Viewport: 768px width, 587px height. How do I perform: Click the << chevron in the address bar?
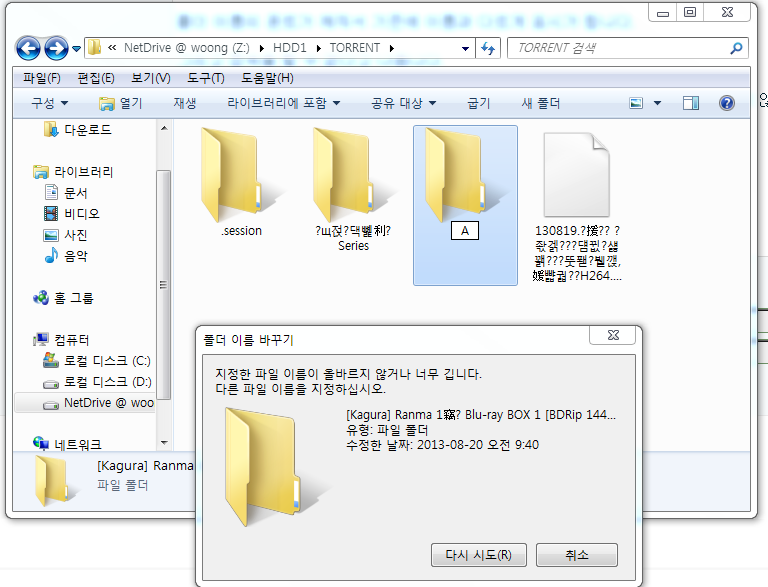coord(112,48)
